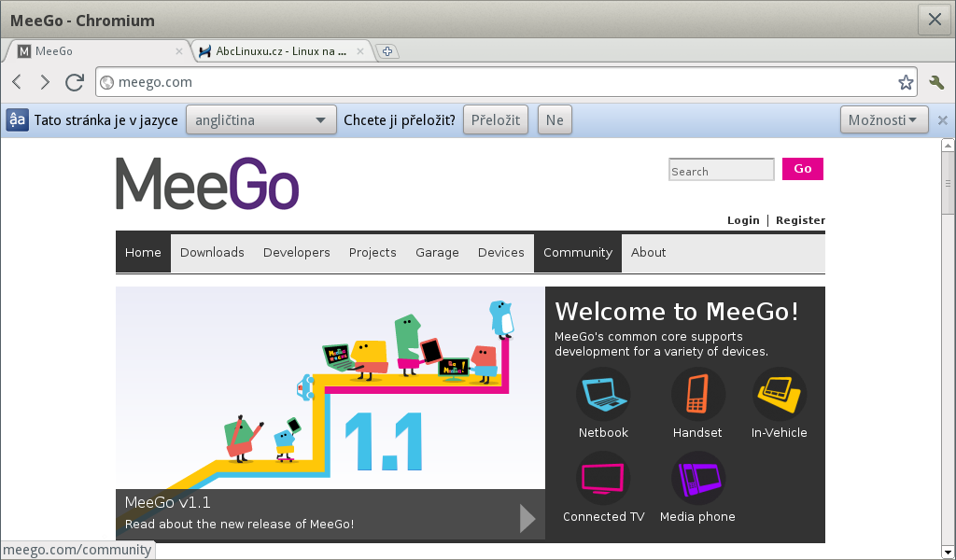Click the Netbook text label
956x560 pixels.
pyautogui.click(x=603, y=433)
